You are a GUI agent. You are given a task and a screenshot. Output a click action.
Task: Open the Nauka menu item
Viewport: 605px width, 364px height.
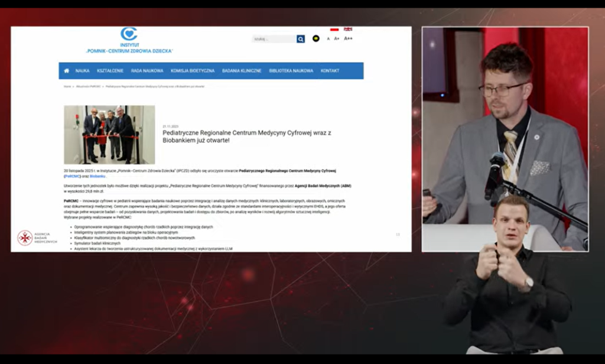coord(82,71)
